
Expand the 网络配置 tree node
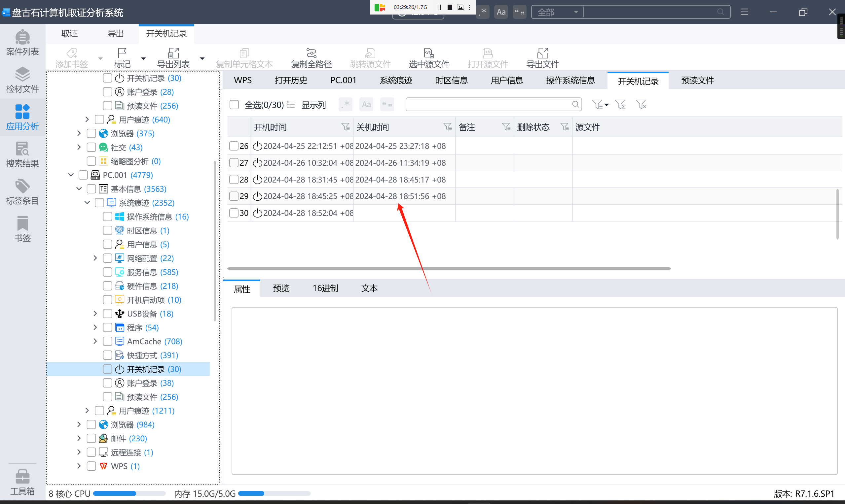(95, 258)
